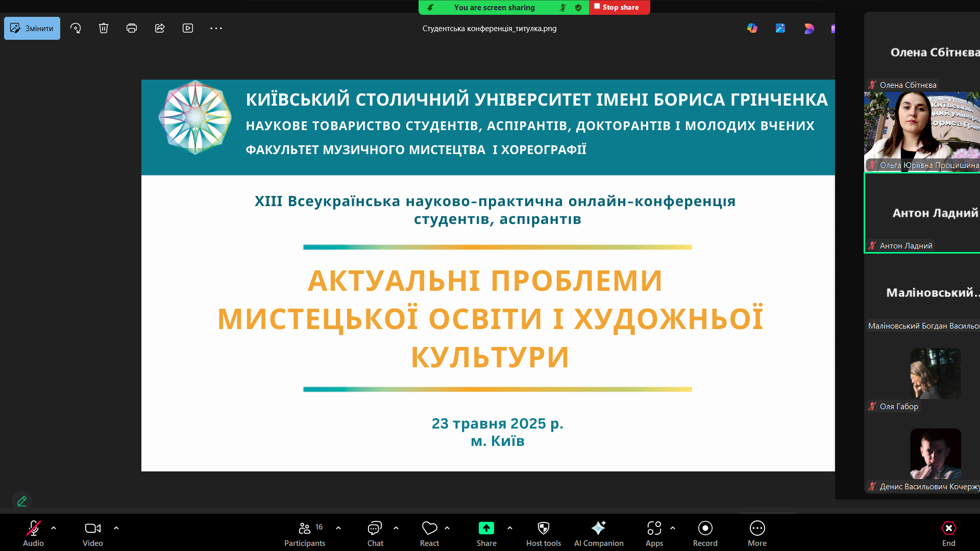Click the Змінити edit button

[x=32, y=28]
